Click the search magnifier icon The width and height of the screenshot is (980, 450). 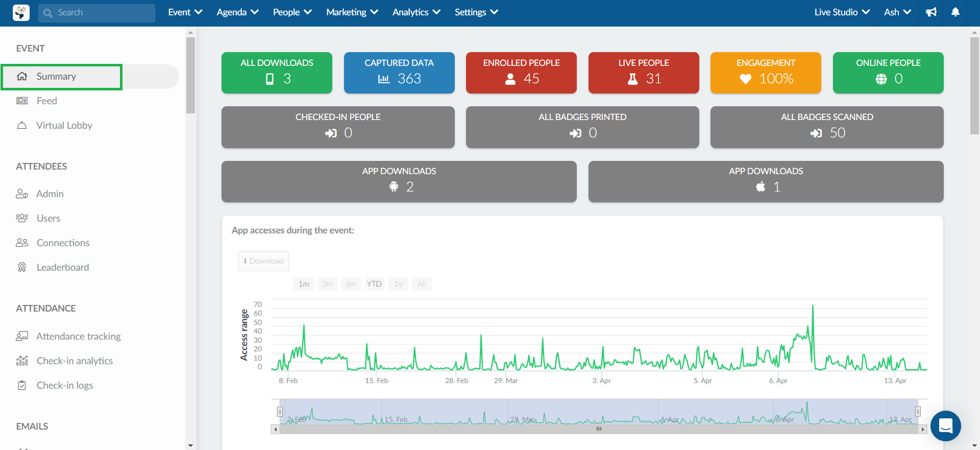[x=48, y=13]
